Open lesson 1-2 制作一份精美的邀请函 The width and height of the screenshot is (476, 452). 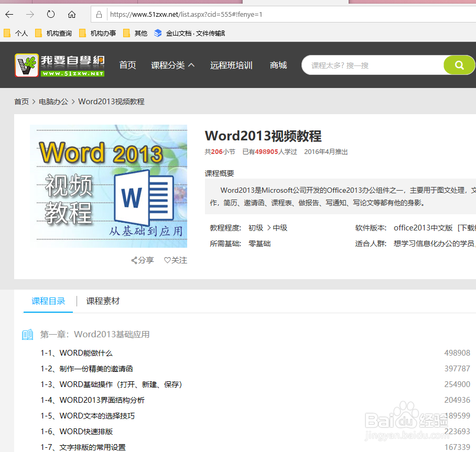pyautogui.click(x=87, y=369)
